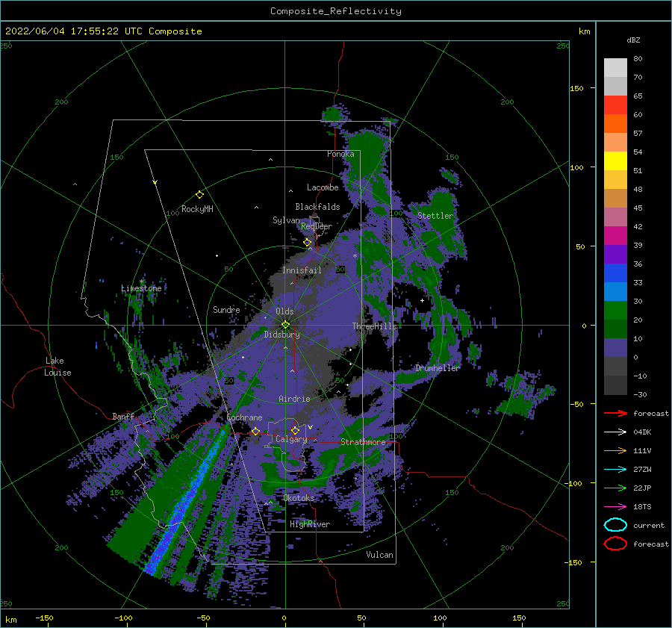Viewport: 672px width, 628px height.
Task: Pick the 20-30 dBZ bright green swatch
Action: click(x=615, y=311)
